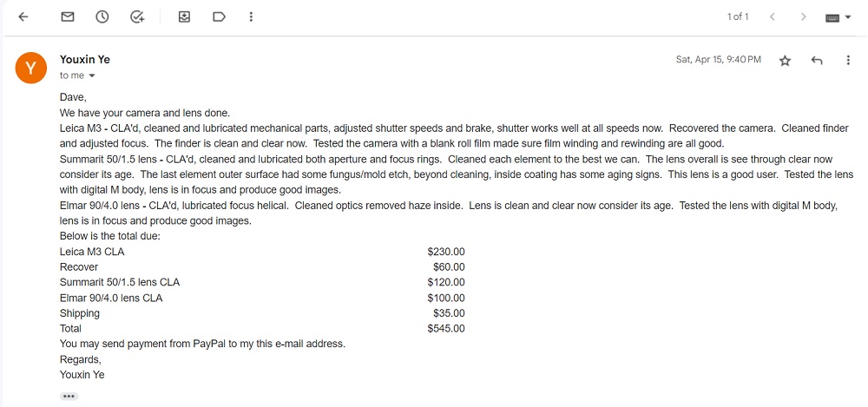Screen dimensions: 868x407
Task: Mark this email as unread
Action: pos(68,16)
